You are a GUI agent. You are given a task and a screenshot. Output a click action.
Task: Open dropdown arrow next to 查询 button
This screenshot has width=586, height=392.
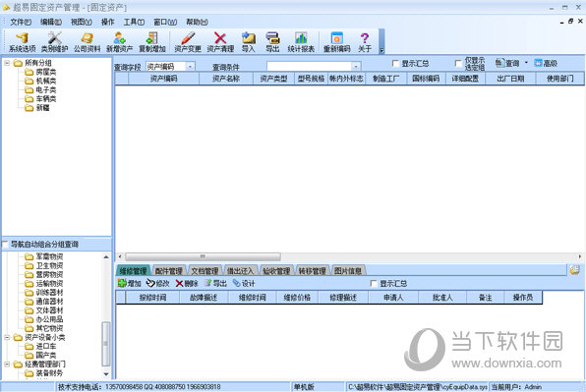[x=526, y=63]
